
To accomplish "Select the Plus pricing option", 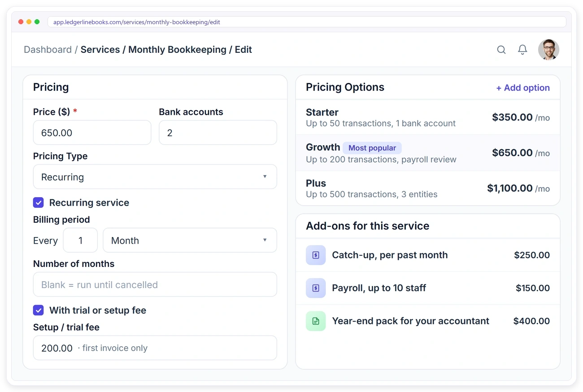I will pyautogui.click(x=428, y=189).
